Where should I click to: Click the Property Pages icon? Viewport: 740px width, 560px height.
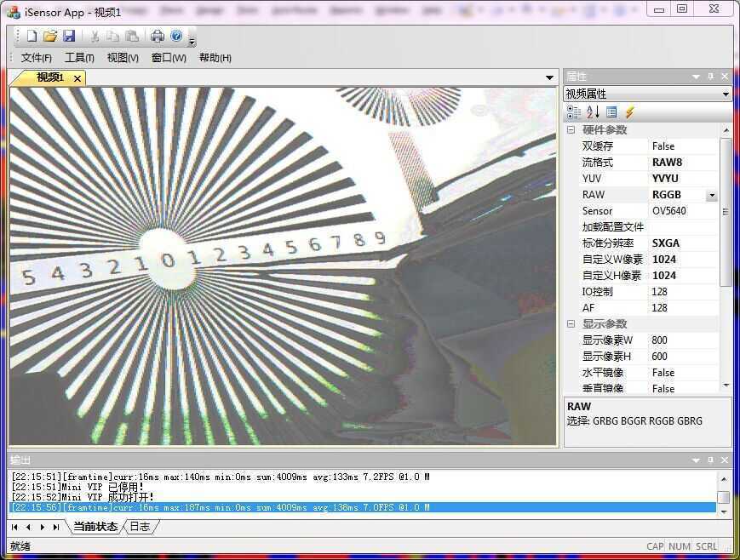611,111
